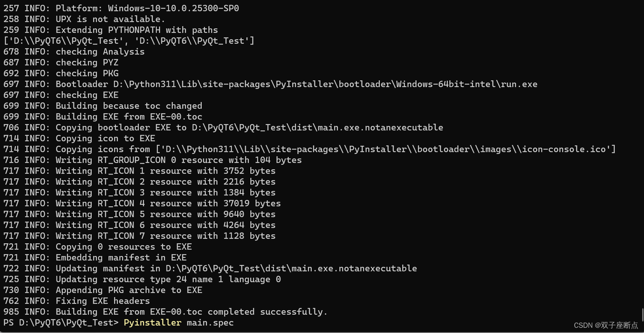Click the 'Building because toc changed' line
Viewport: 644px width, 333px height.
click(103, 106)
